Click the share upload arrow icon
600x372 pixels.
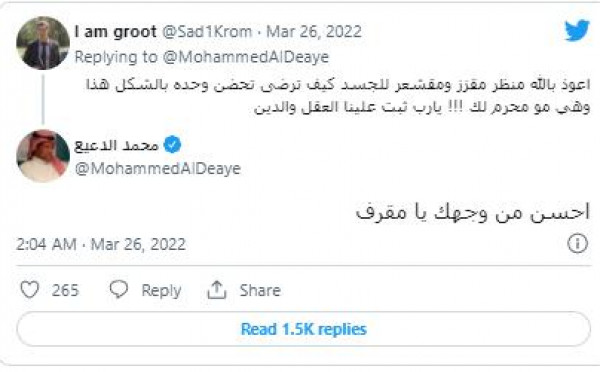click(217, 290)
